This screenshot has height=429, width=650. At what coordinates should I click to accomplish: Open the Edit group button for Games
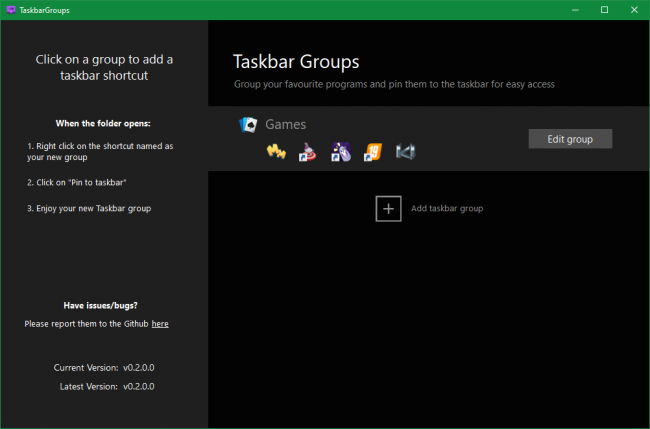(x=570, y=139)
